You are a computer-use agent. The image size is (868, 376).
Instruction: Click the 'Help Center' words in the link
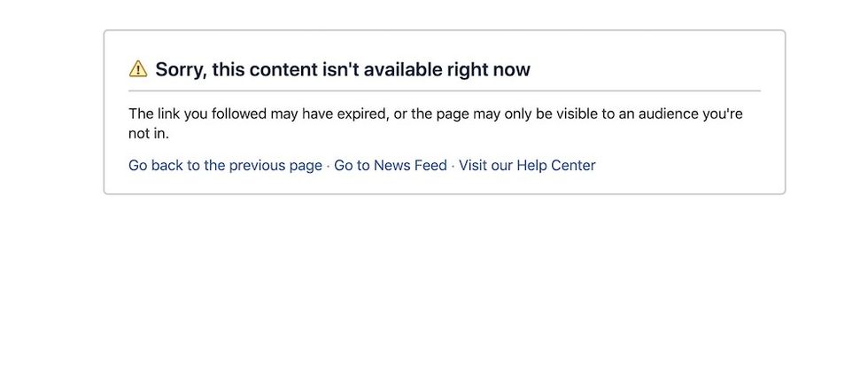coord(556,165)
